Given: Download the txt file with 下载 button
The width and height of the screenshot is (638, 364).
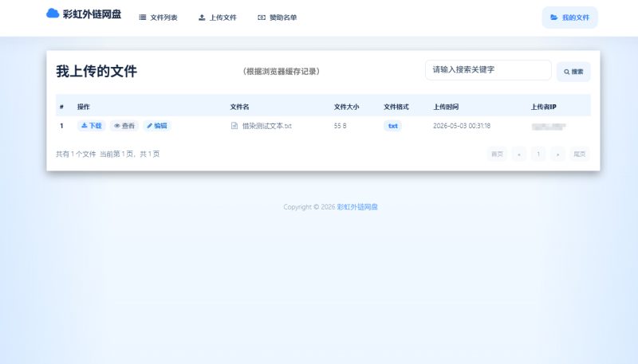Looking at the screenshot, I should pos(92,126).
